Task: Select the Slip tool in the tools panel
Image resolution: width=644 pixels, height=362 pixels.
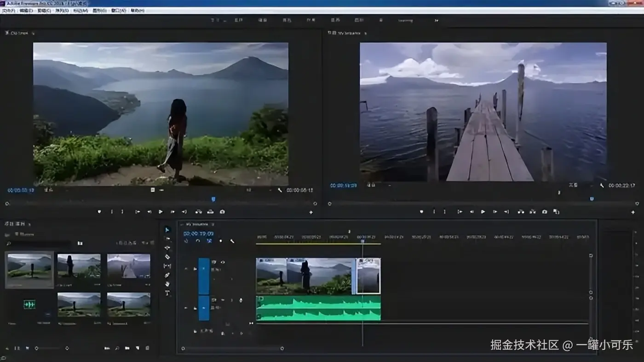Action: [x=167, y=266]
